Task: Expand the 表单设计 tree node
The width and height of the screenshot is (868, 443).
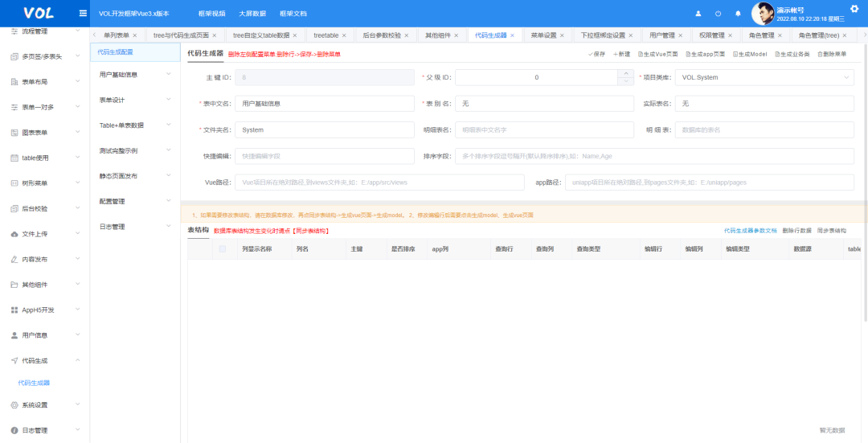Action: tap(169, 99)
